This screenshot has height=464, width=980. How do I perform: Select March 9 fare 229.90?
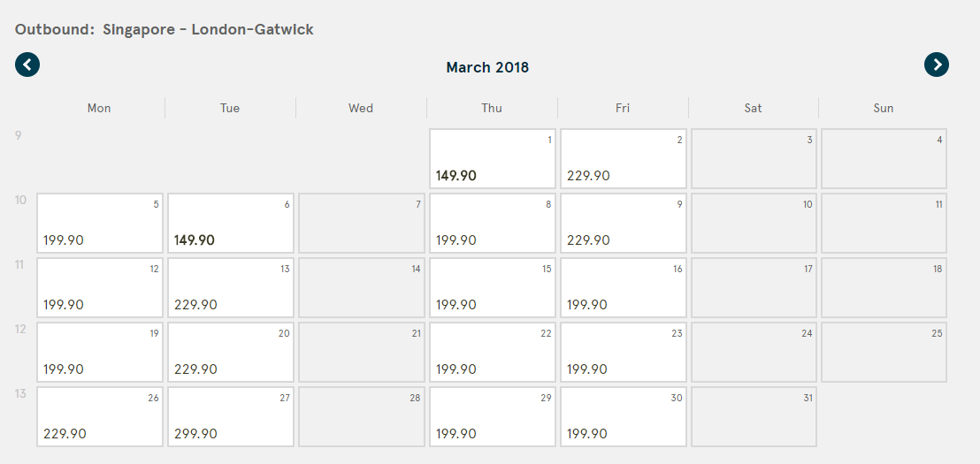[x=624, y=223]
